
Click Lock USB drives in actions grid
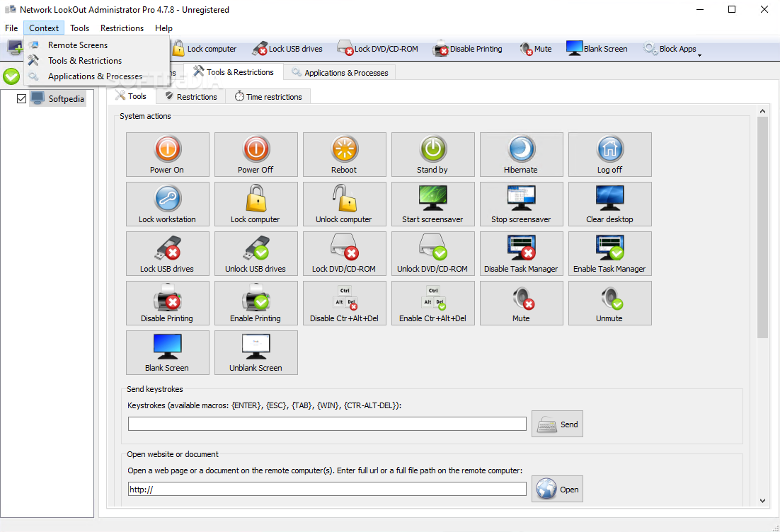[167, 253]
